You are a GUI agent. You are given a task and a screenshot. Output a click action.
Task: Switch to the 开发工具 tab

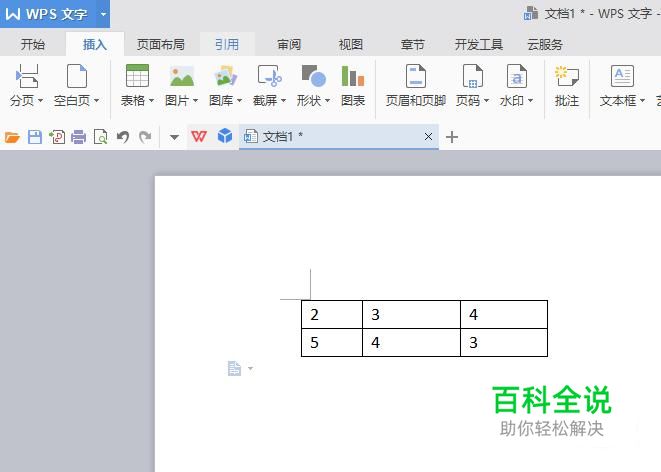click(x=479, y=44)
